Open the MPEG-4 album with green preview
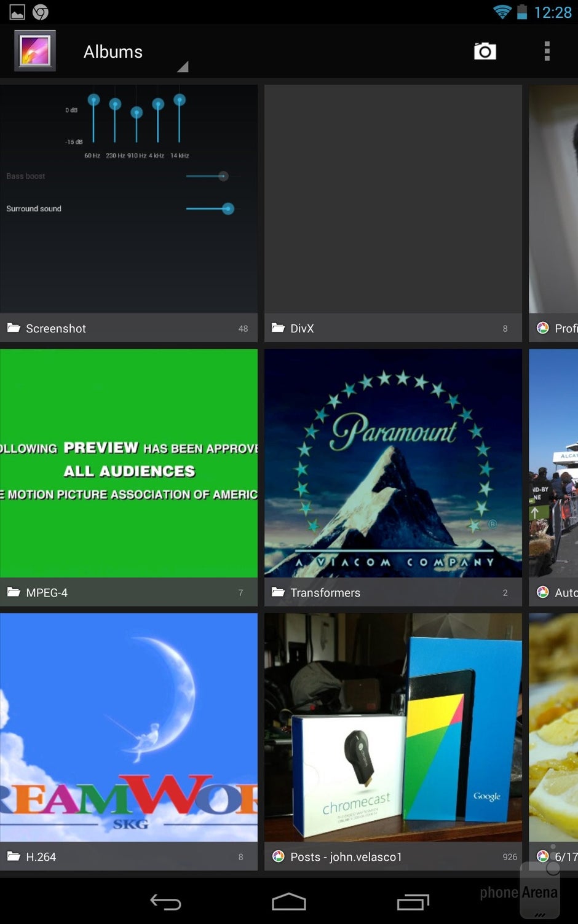Image resolution: width=578 pixels, height=924 pixels. click(x=129, y=463)
